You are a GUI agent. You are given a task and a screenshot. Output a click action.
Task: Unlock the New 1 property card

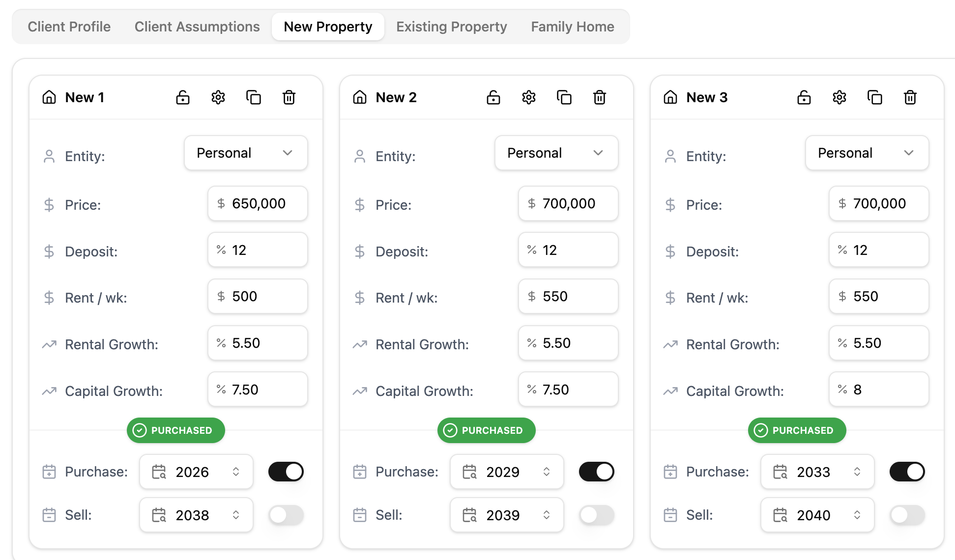pyautogui.click(x=182, y=97)
